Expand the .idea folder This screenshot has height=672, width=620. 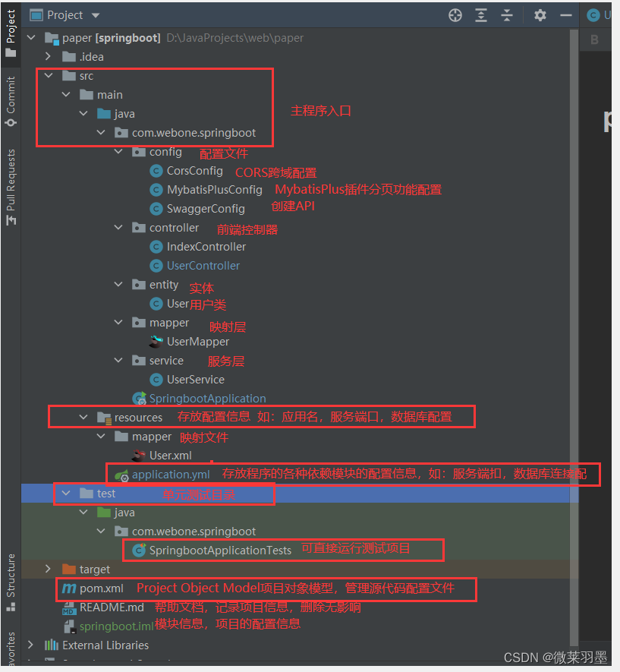48,56
